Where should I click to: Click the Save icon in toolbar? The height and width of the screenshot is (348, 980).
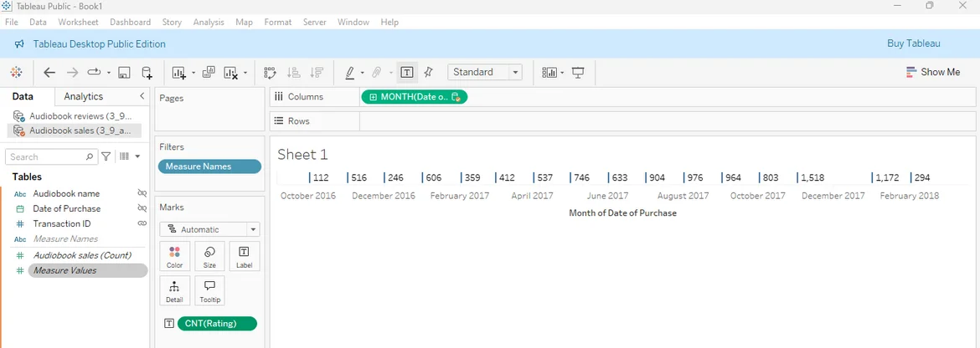tap(124, 73)
